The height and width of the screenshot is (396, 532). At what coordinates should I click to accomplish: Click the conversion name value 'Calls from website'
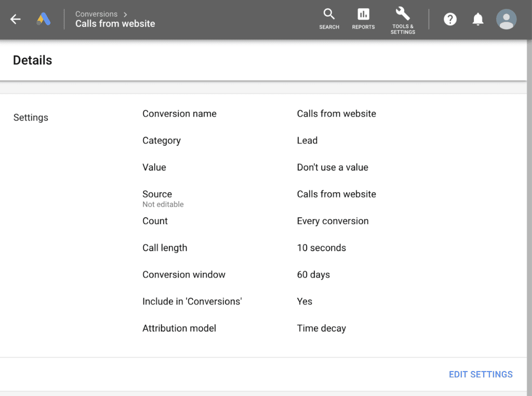337,114
